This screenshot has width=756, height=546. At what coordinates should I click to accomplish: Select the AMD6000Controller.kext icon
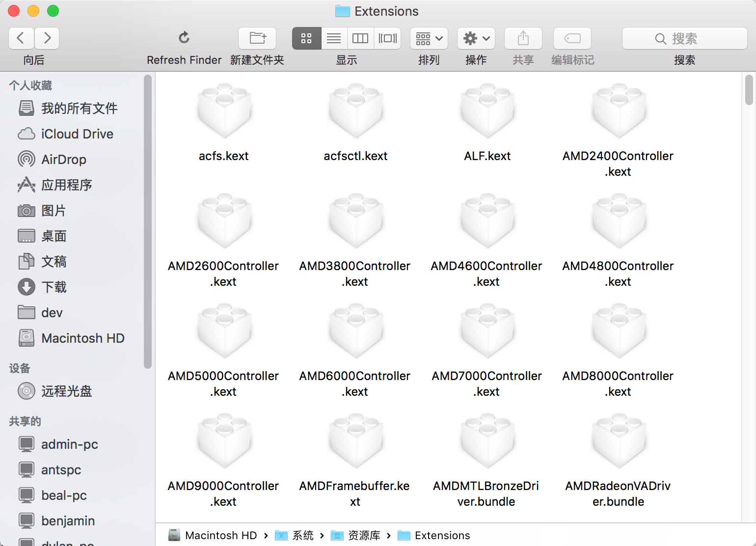pyautogui.click(x=356, y=330)
